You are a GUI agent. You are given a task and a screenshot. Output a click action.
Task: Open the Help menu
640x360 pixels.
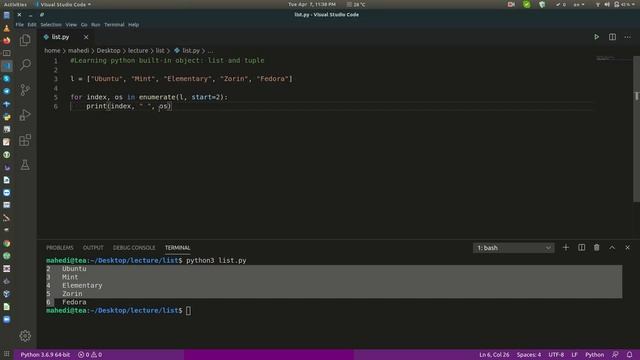(133, 24)
